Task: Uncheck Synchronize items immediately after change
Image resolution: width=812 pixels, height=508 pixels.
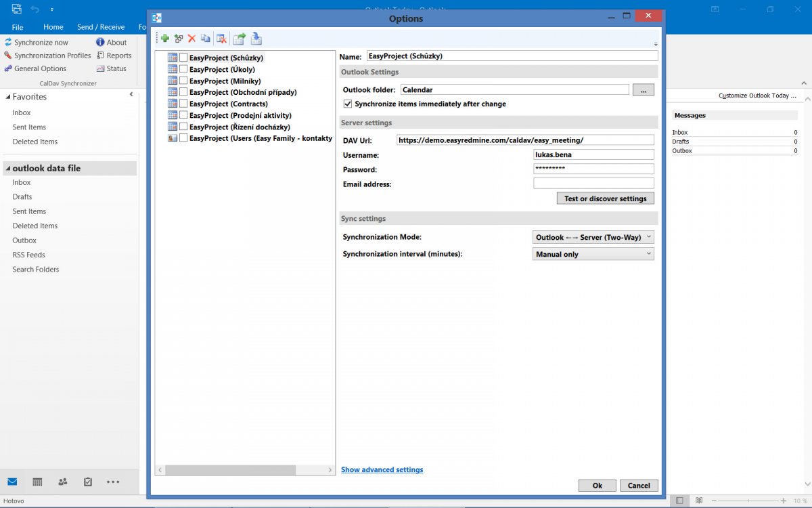Action: coord(347,104)
